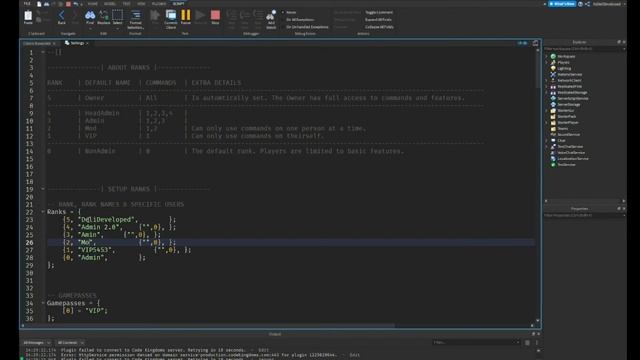Select ServerStorage in Explorer

pos(569,104)
